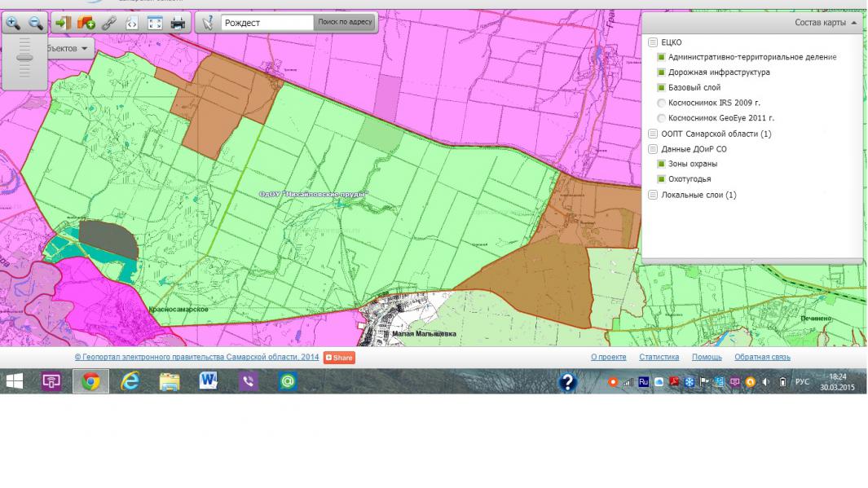
Task: Select the Космоснимок GeoEye 2011 г. radio button
Action: pyautogui.click(x=661, y=118)
